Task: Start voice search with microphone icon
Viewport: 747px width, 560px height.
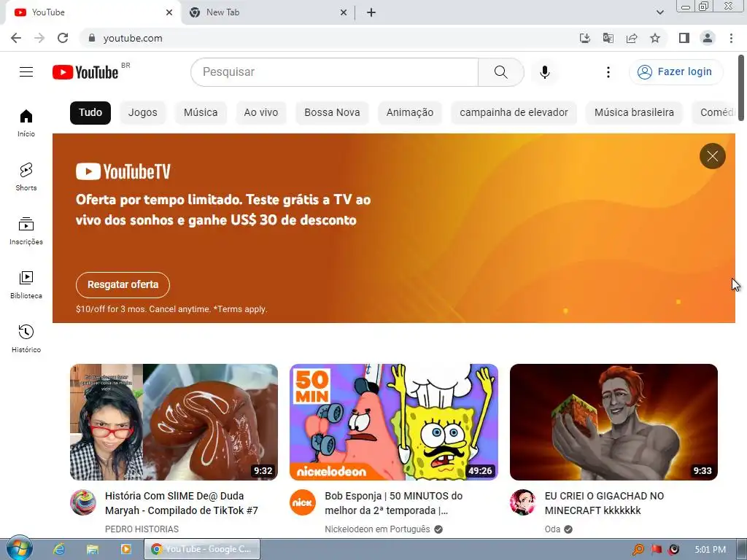Action: tap(544, 72)
